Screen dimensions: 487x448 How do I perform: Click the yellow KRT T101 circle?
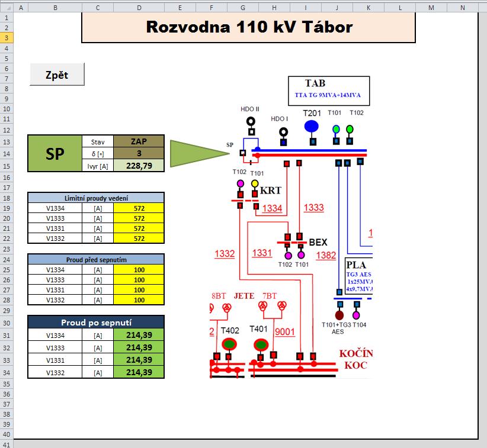(x=255, y=183)
